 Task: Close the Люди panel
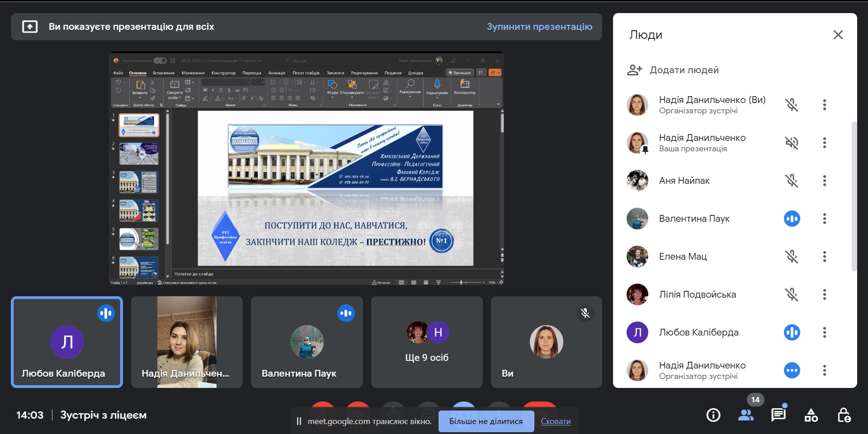pyautogui.click(x=838, y=35)
